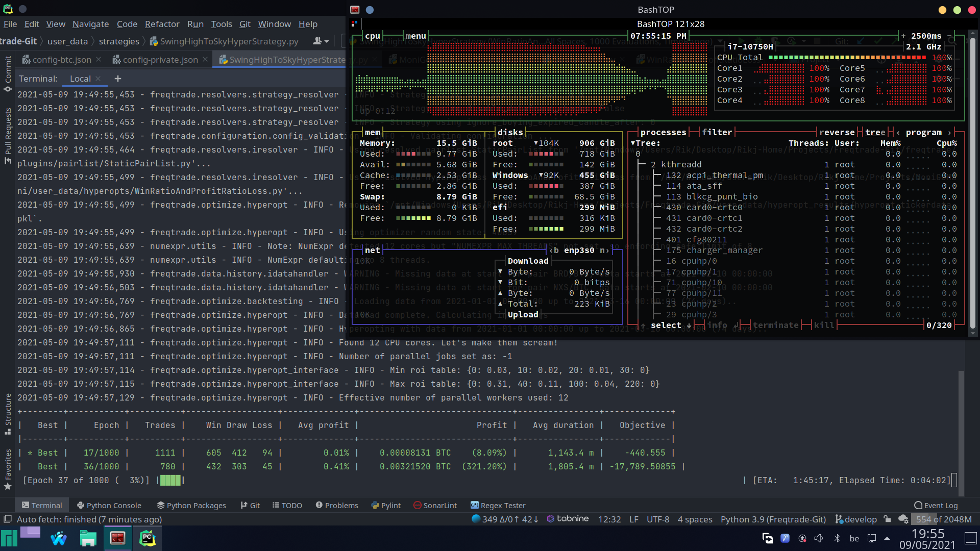This screenshot has height=551, width=980.
Task: Open the Refactor menu
Action: pos(162,24)
